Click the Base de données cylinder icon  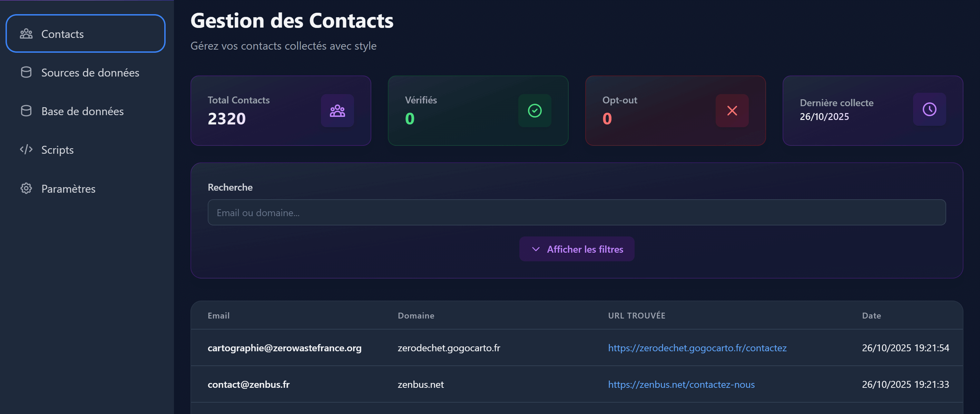click(x=26, y=111)
